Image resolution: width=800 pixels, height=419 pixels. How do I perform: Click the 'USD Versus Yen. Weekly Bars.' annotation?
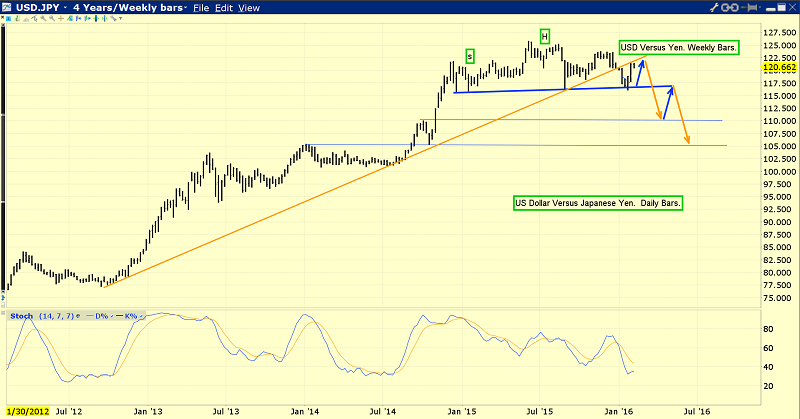[x=678, y=47]
